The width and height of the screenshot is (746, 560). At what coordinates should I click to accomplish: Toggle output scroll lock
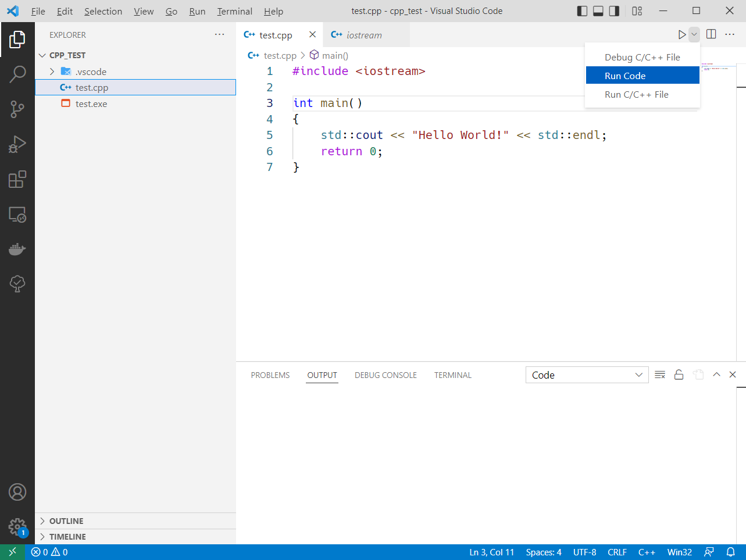pos(679,375)
